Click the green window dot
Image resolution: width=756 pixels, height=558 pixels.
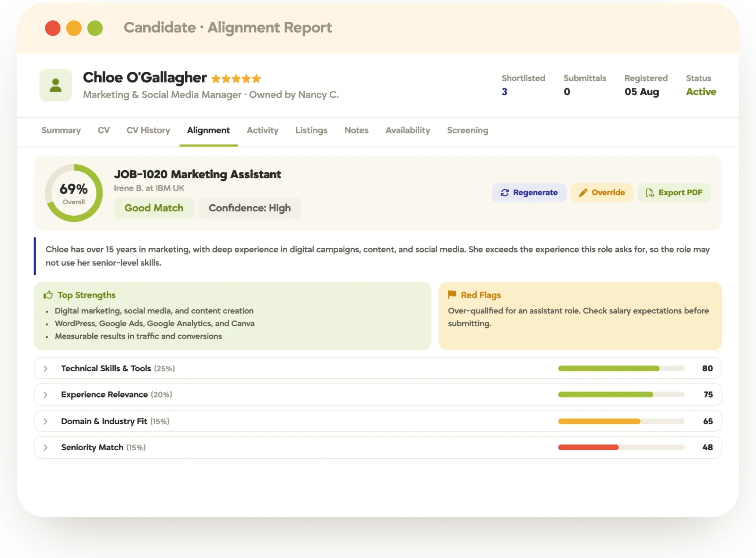(95, 28)
